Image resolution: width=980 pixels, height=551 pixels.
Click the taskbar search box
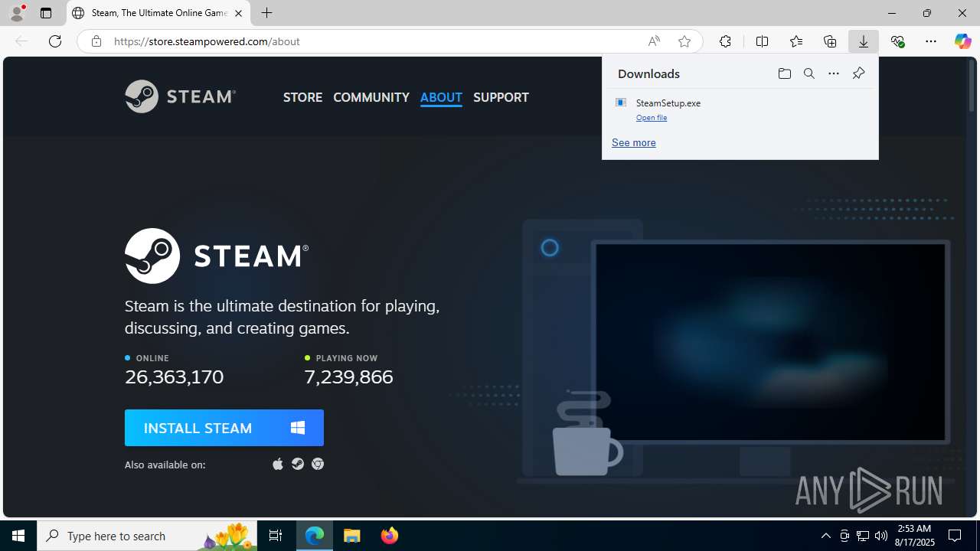click(x=148, y=536)
